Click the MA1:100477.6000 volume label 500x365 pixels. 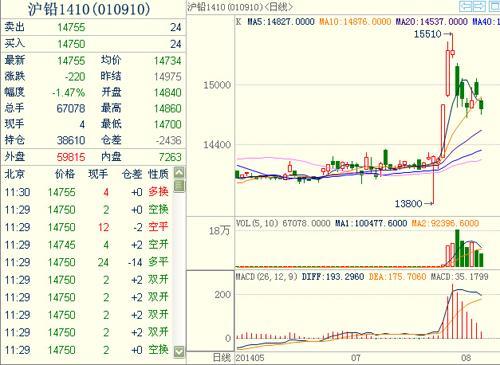(371, 223)
